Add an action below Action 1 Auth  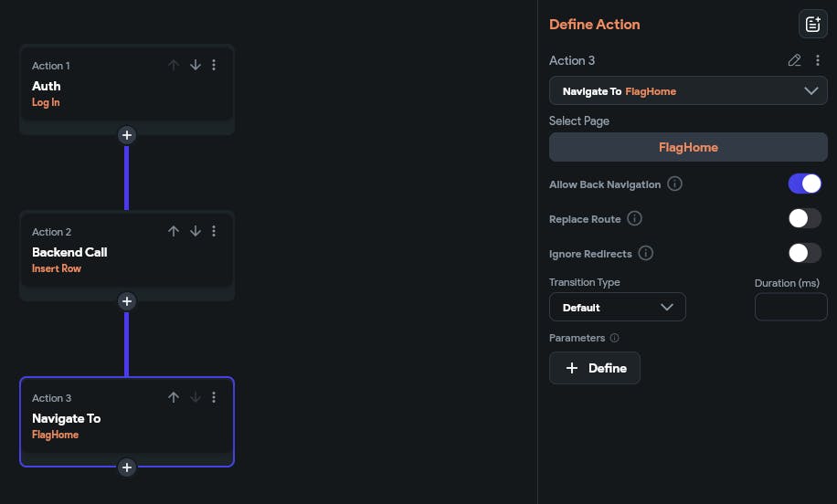point(127,135)
